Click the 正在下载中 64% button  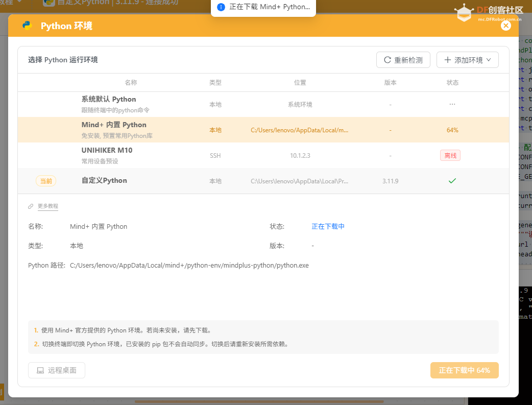point(464,370)
